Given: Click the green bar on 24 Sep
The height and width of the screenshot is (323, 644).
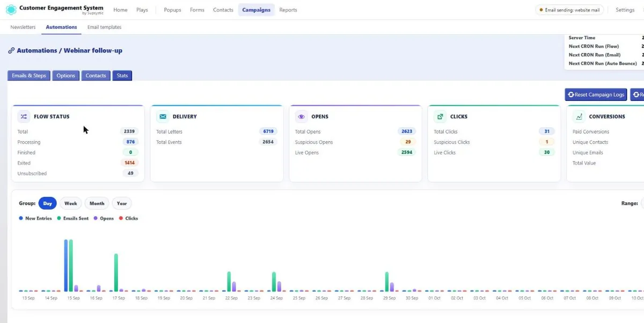Looking at the screenshot, I should tap(274, 282).
